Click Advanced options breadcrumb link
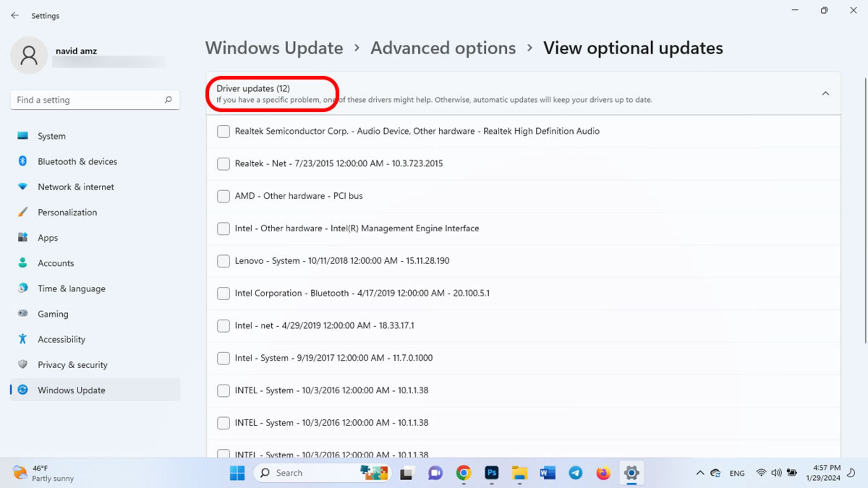868x488 pixels. (x=443, y=48)
